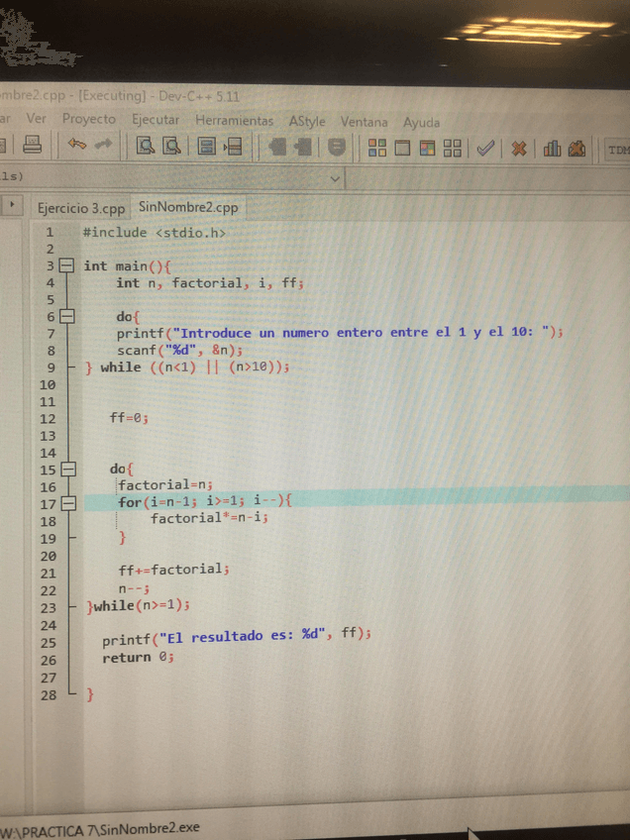This screenshot has height=840, width=630.
Task: Click the Syntax Check checkmark icon
Action: pos(485,149)
